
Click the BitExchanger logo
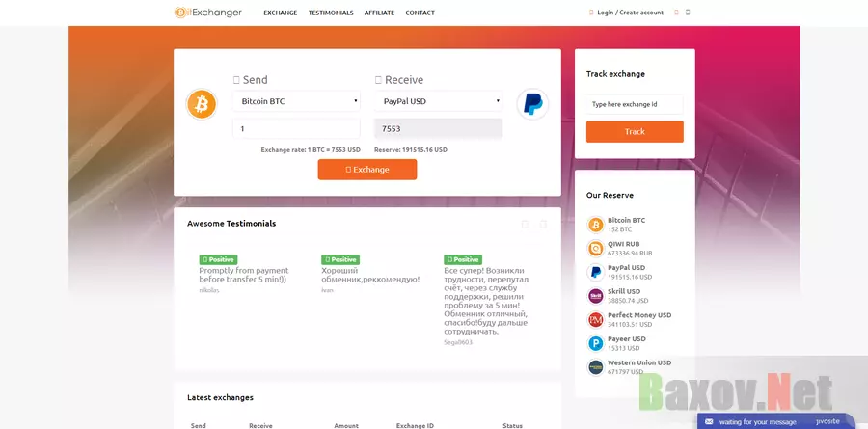click(x=208, y=13)
